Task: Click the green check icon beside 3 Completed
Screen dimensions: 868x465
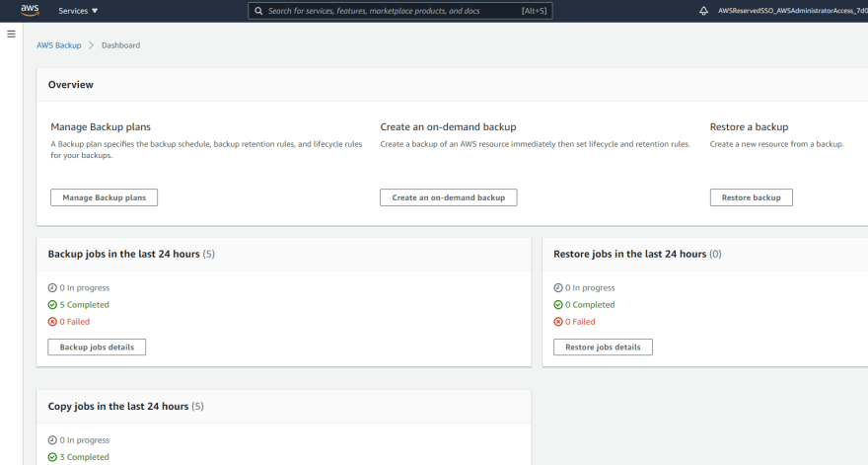Action: tap(52, 457)
